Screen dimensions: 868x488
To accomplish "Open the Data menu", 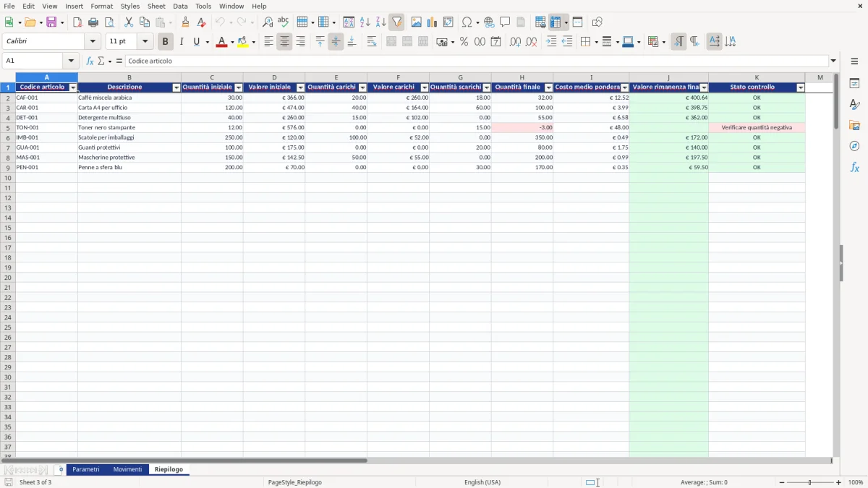I will 180,6.
